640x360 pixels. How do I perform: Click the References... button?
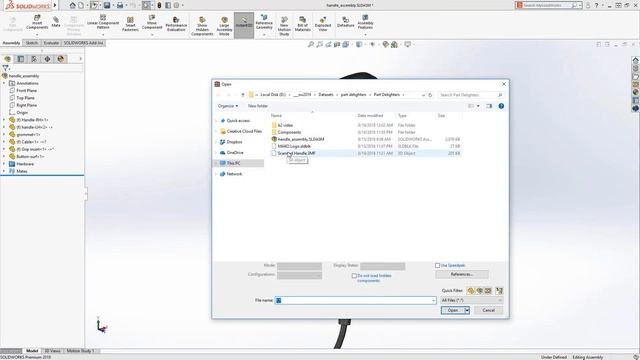click(462, 274)
